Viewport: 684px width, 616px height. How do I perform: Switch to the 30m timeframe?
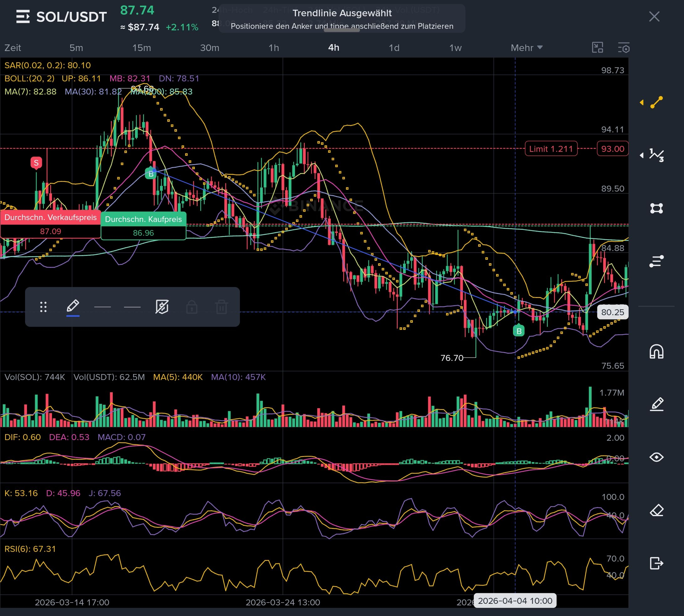pos(210,48)
